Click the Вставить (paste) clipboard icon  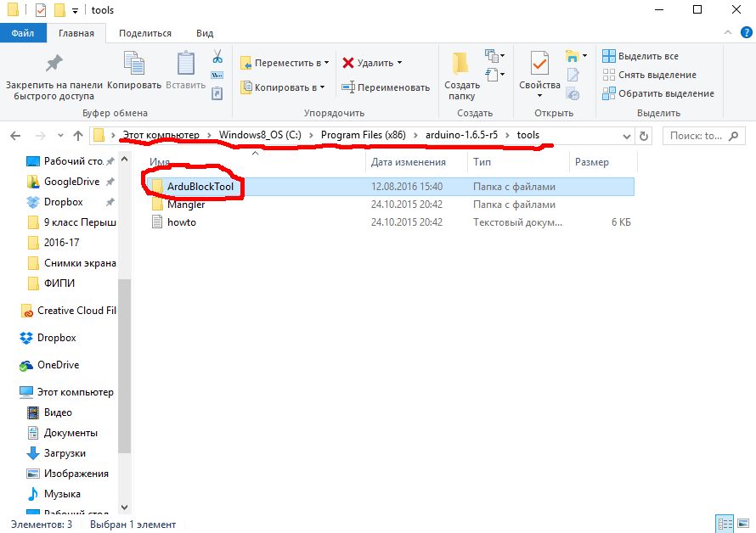point(186,63)
